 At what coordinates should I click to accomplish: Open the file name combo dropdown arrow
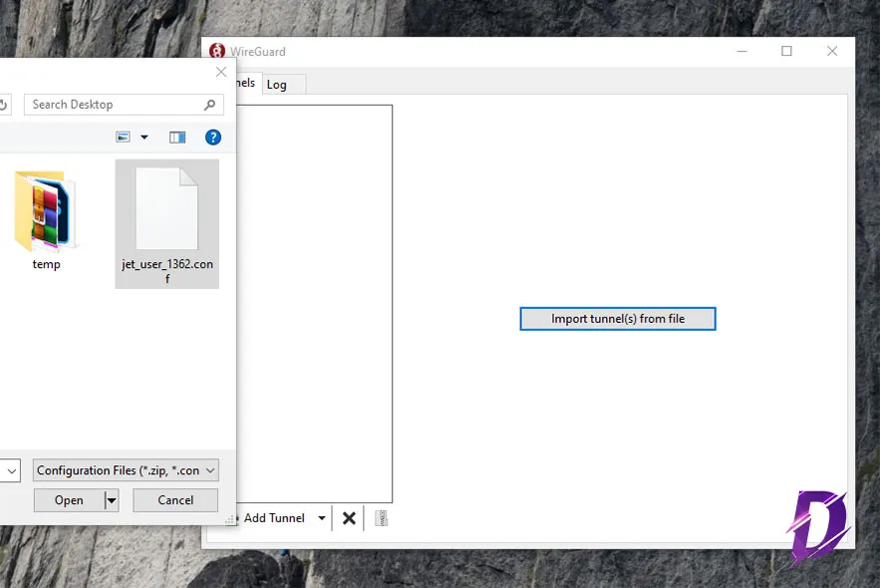pos(11,470)
